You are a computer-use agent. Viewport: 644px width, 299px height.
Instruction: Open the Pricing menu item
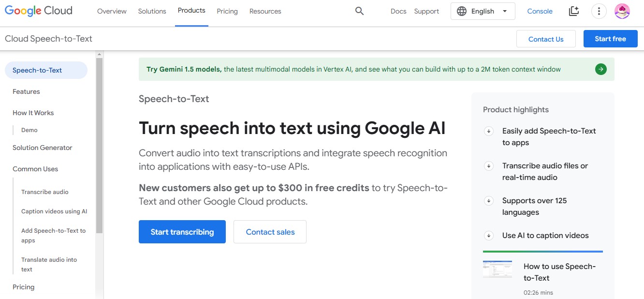(x=227, y=11)
